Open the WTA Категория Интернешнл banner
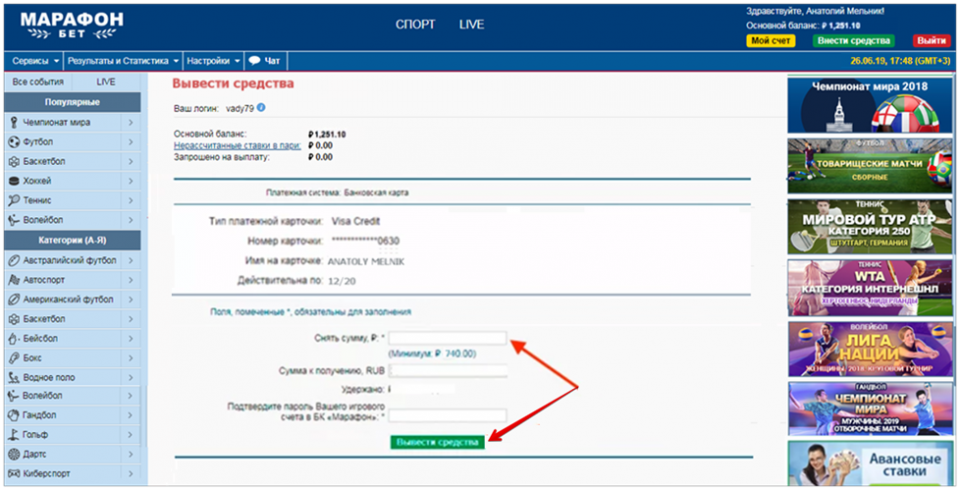960x490 pixels. tap(869, 288)
